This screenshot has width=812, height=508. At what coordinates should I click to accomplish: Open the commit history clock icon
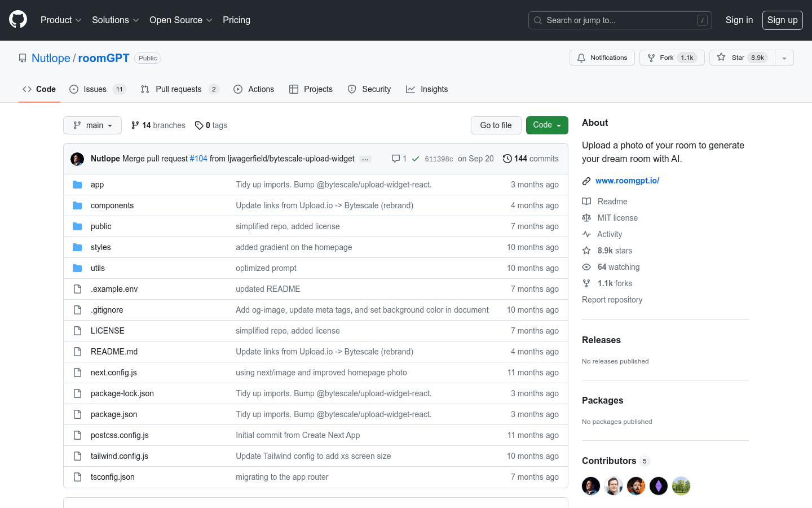coord(507,159)
